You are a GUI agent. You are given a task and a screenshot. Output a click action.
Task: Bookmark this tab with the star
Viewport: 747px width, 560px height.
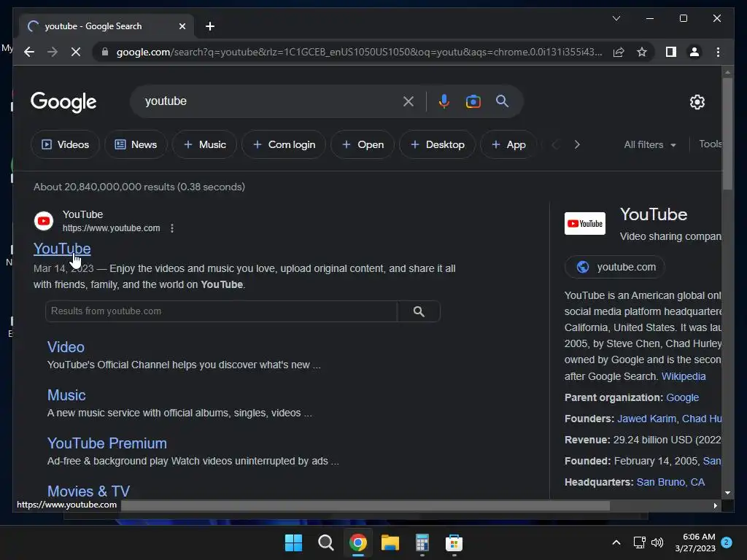pos(642,52)
